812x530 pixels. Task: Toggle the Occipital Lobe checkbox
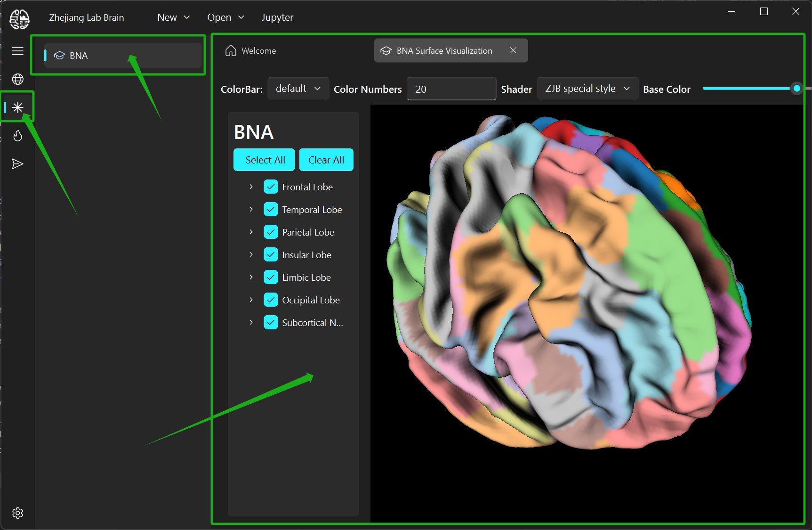(271, 300)
